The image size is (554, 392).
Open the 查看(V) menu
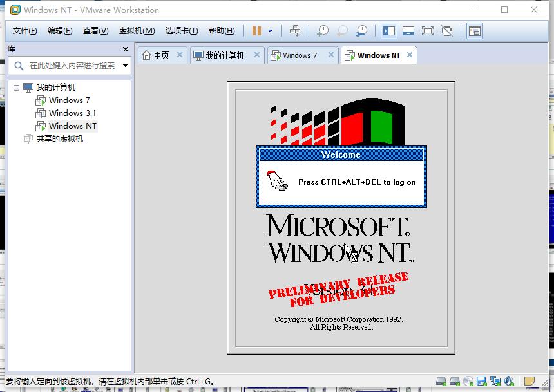96,31
